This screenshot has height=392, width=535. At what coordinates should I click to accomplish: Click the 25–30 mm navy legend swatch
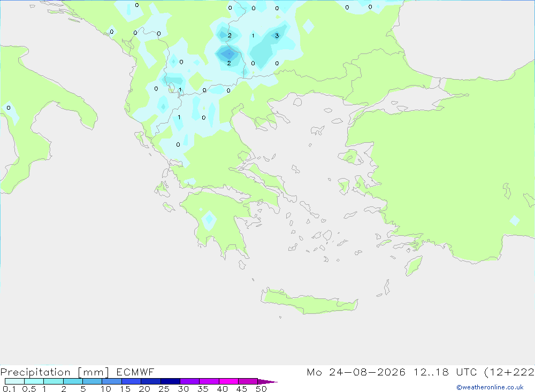(170, 381)
